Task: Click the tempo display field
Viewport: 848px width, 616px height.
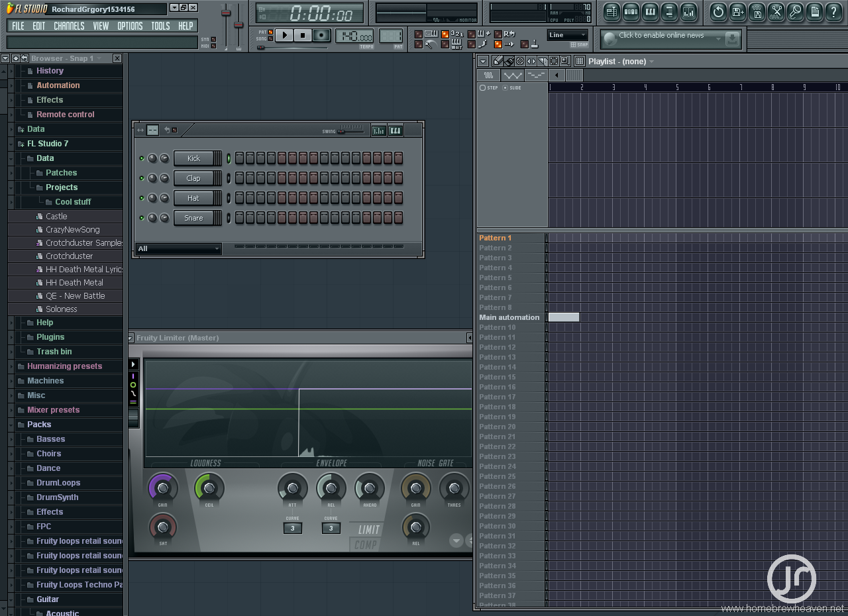Action: [x=354, y=36]
